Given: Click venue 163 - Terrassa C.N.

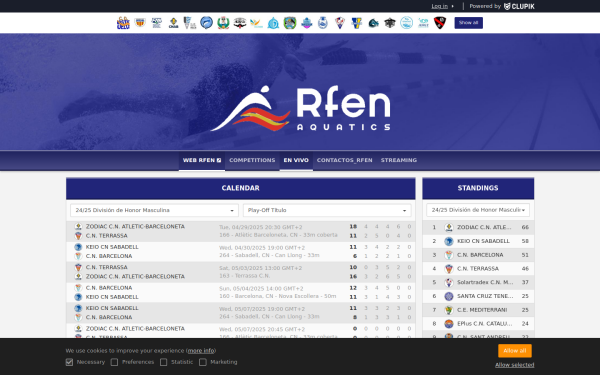Looking at the screenshot, I should (x=245, y=276).
